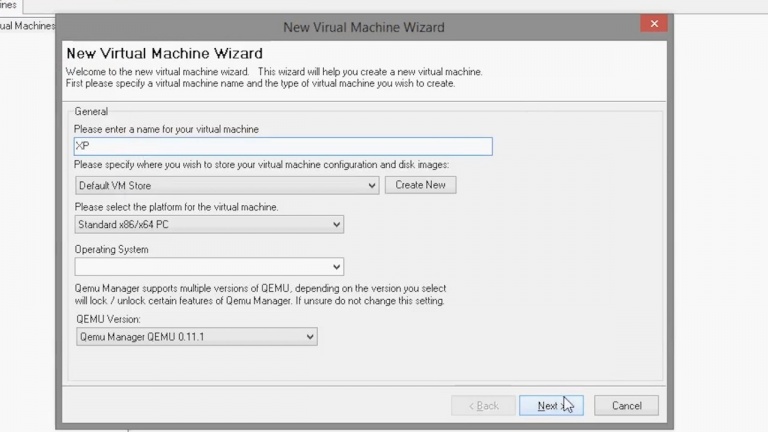The height and width of the screenshot is (432, 768).
Task: Click the wizard title bar text
Action: click(x=364, y=27)
